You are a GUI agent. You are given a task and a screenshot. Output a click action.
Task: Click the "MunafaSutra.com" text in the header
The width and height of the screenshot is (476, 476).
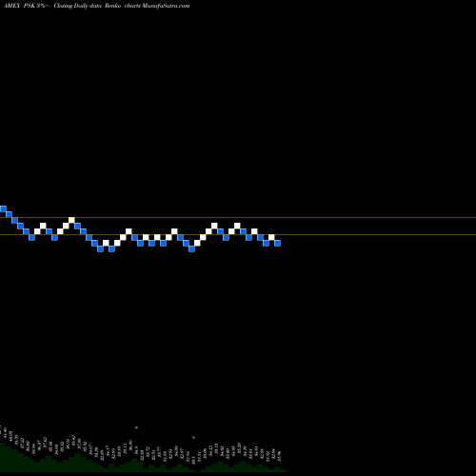pos(166,6)
